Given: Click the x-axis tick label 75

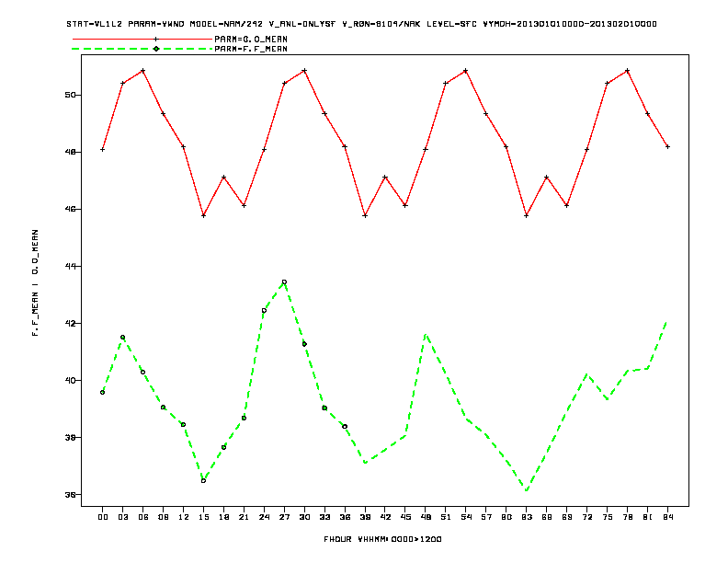Looking at the screenshot, I should click(608, 517).
